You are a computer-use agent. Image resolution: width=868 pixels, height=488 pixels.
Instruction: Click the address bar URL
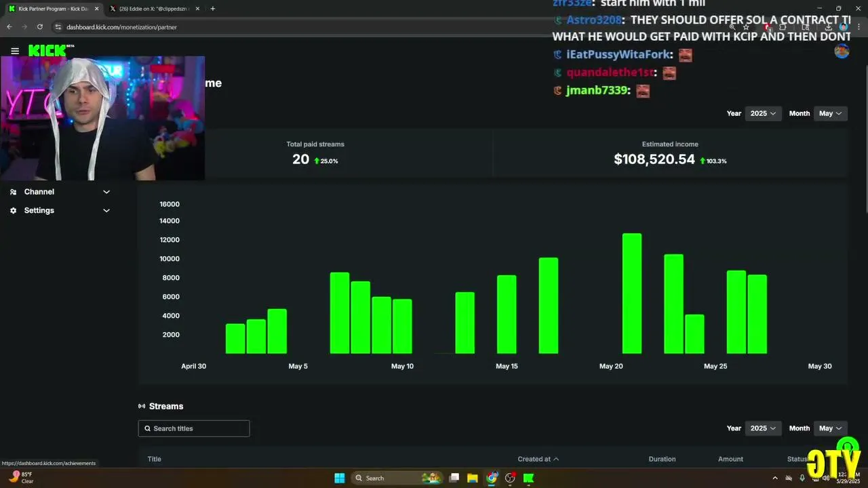click(x=121, y=27)
